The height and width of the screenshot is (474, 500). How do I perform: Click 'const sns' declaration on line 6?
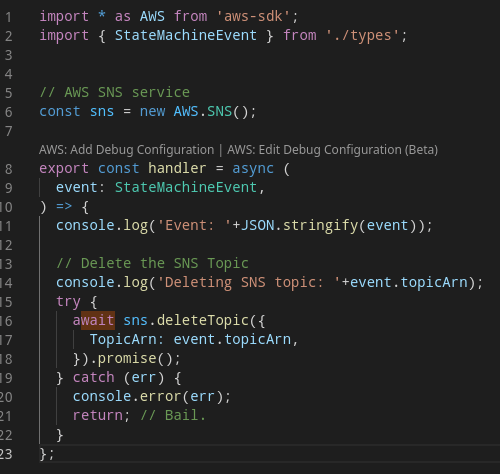[x=77, y=111]
